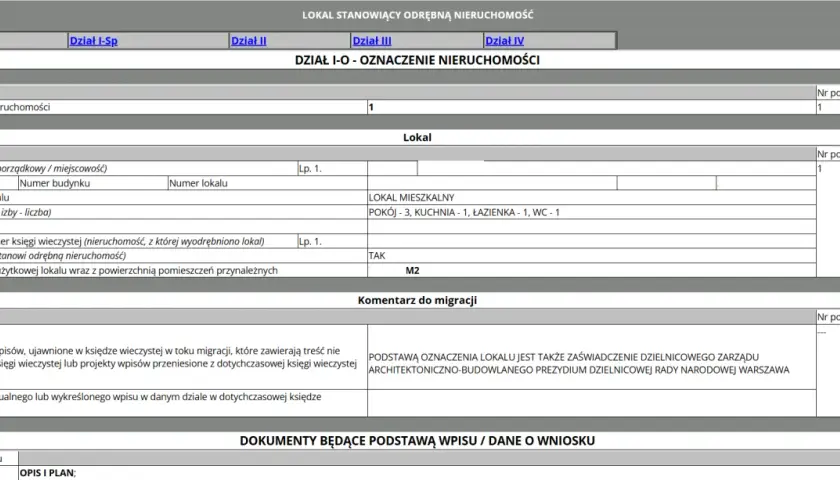Click the Numer lokalu label

[198, 183]
